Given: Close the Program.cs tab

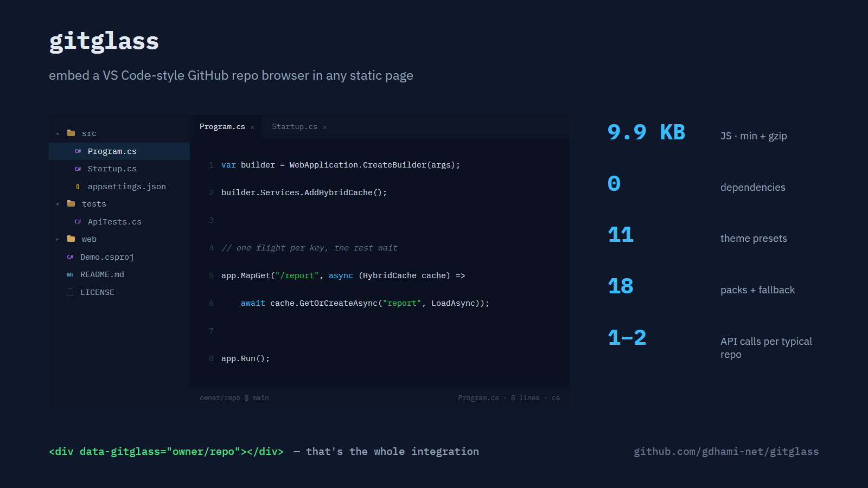Looking at the screenshot, I should pyautogui.click(x=252, y=127).
